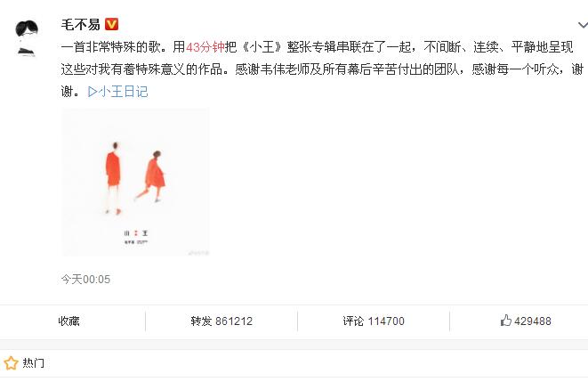Like the post with thumbs-up icon
This screenshot has width=588, height=382.
tap(506, 321)
